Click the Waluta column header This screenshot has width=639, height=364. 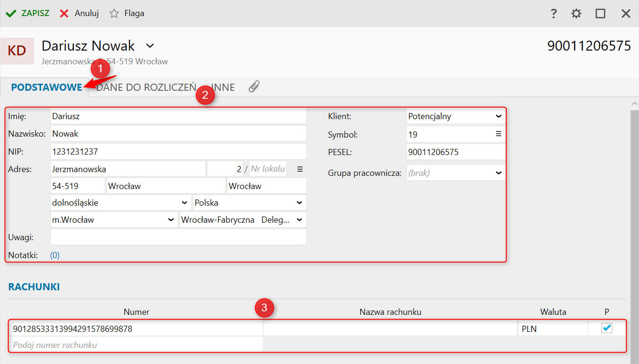click(553, 312)
